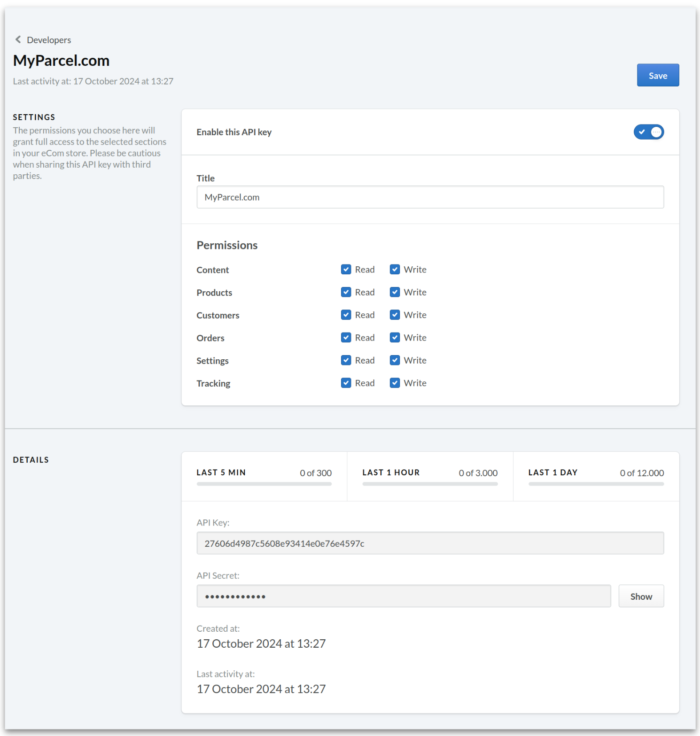Toggle Products Read checkbox
Screen dimensions: 700x736
click(x=346, y=292)
